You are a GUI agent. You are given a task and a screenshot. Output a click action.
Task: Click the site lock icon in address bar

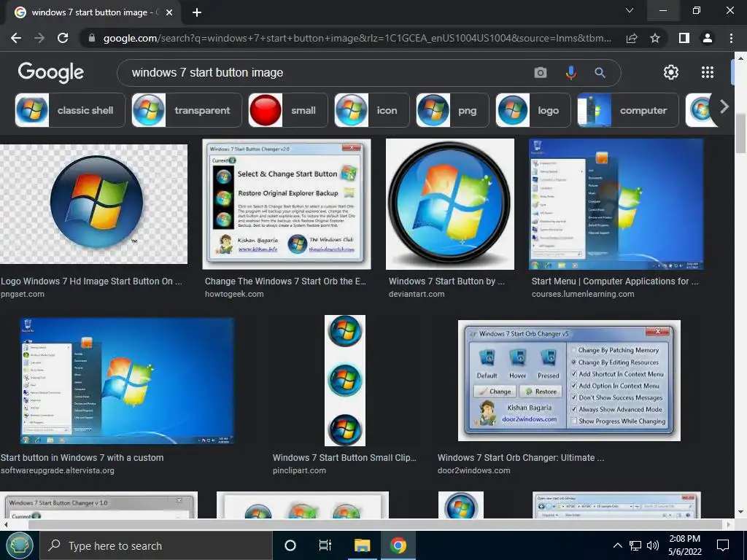(92, 38)
